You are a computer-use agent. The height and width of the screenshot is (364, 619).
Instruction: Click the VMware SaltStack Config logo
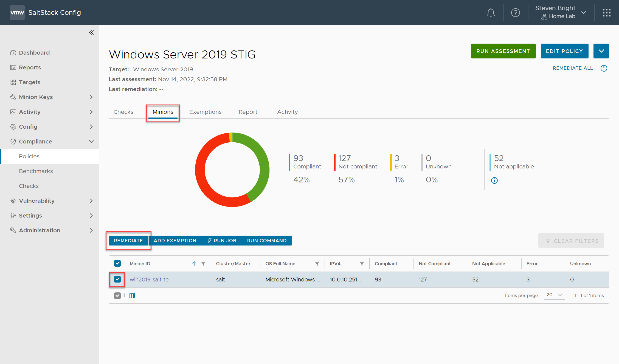tap(17, 12)
